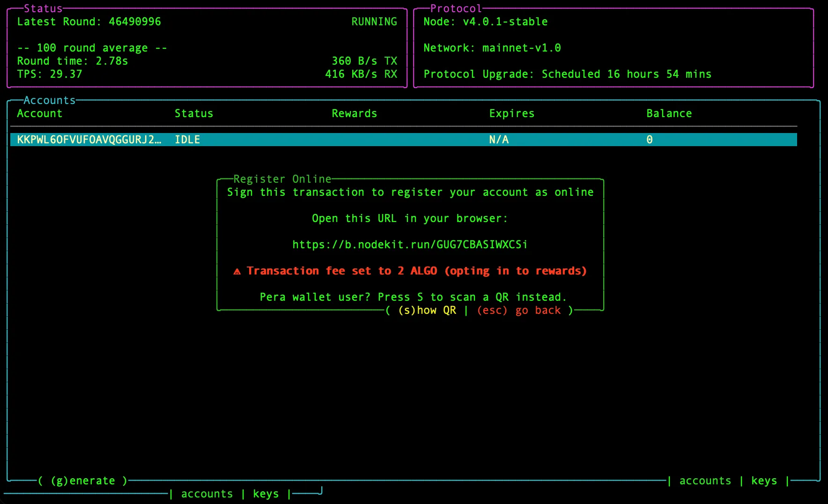Viewport: 828px width, 504px height.
Task: Click the warning triangle icon beside the fee notice
Action: pyautogui.click(x=237, y=271)
